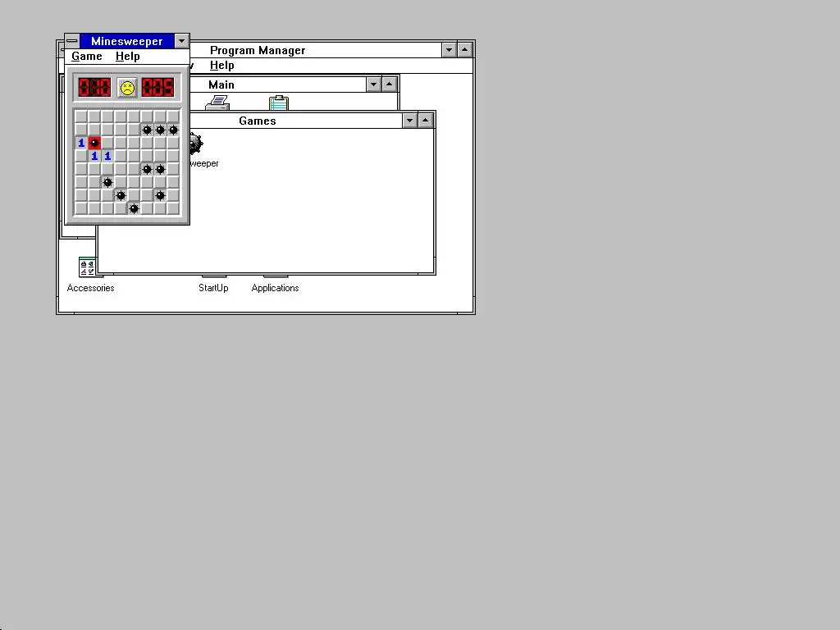Viewport: 840px width, 630px height.
Task: Open the Print Manager printer icon in Main
Action: tap(217, 103)
